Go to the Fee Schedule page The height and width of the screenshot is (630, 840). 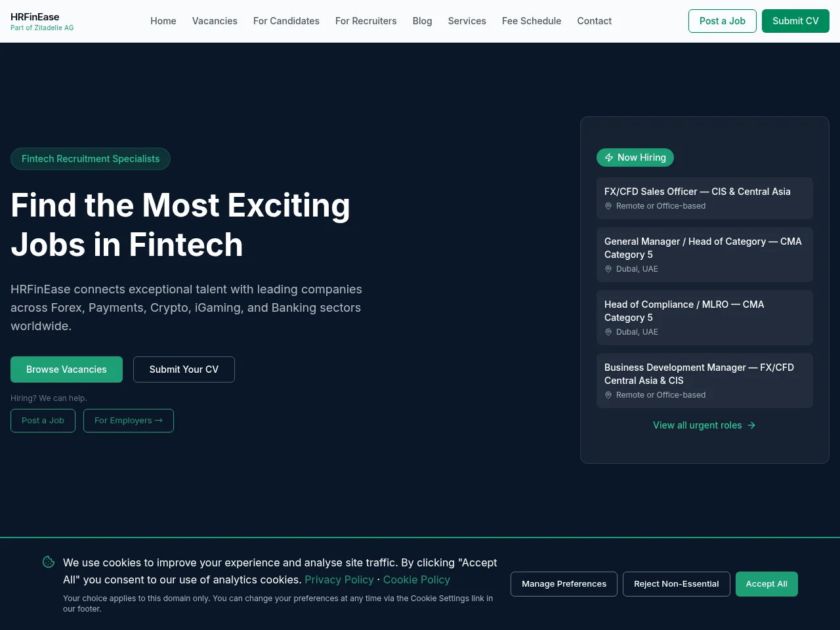pyautogui.click(x=532, y=21)
